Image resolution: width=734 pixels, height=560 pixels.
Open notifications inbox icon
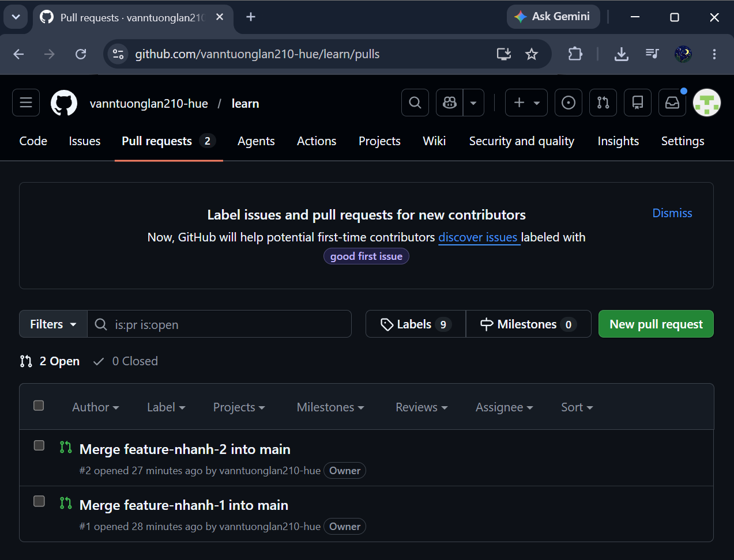click(x=672, y=103)
